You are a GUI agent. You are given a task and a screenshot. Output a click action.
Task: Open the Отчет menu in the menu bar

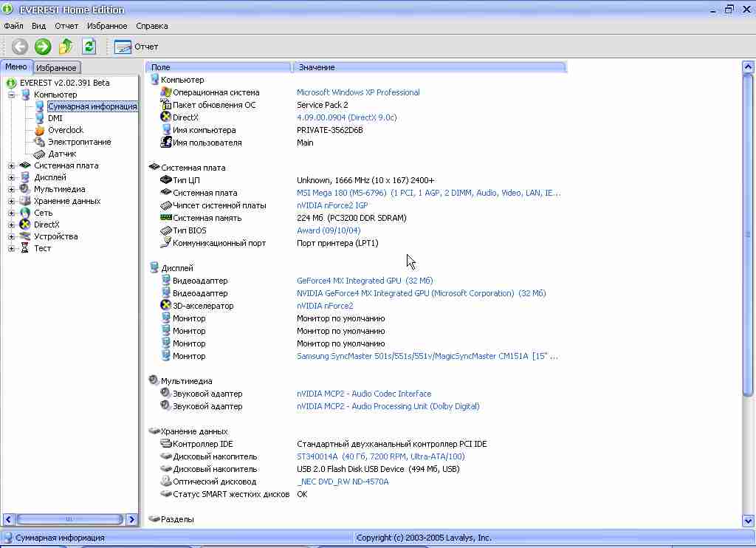pyautogui.click(x=66, y=26)
